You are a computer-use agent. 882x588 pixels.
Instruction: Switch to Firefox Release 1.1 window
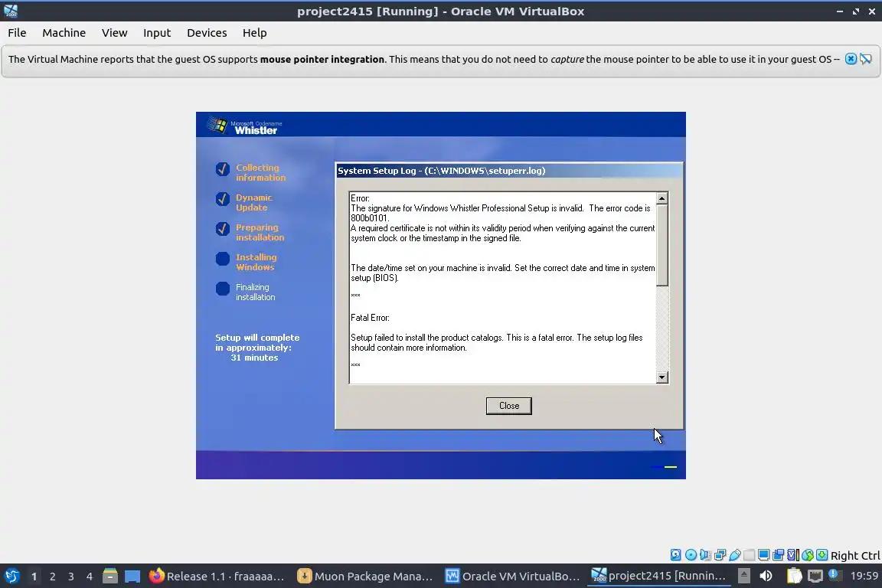point(217,576)
